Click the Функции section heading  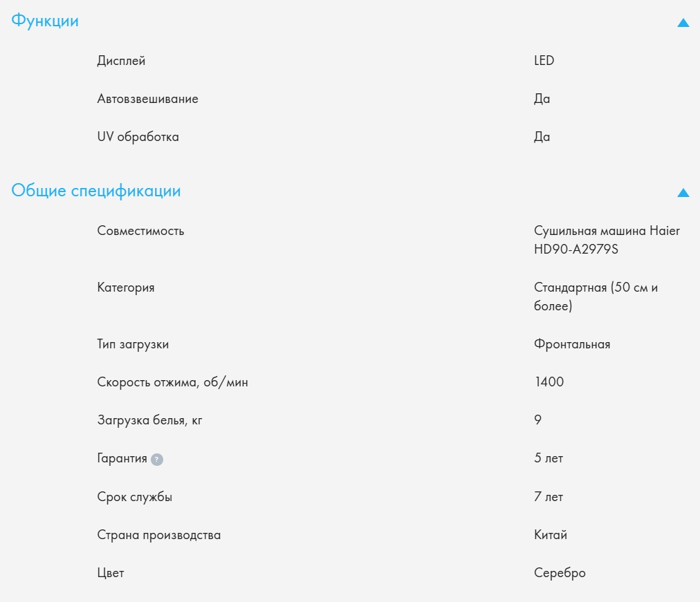[45, 21]
